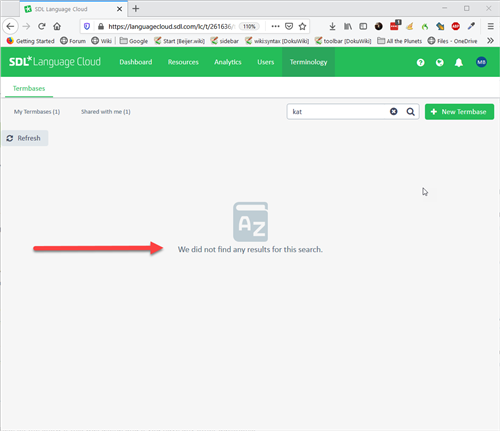500x431 pixels.
Task: Open Start [Beijer.wiki] bookmark
Action: pyautogui.click(x=179, y=41)
